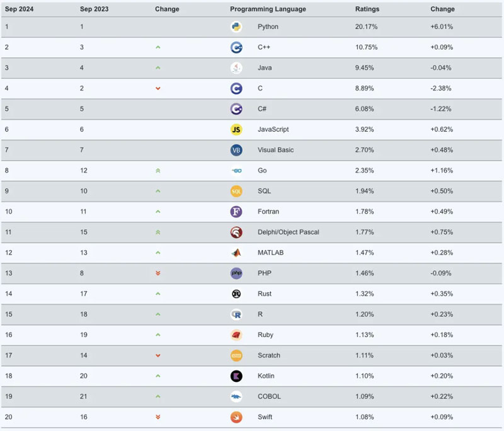Click the PHP logo icon
This screenshot has height=431, width=504.
click(x=236, y=273)
